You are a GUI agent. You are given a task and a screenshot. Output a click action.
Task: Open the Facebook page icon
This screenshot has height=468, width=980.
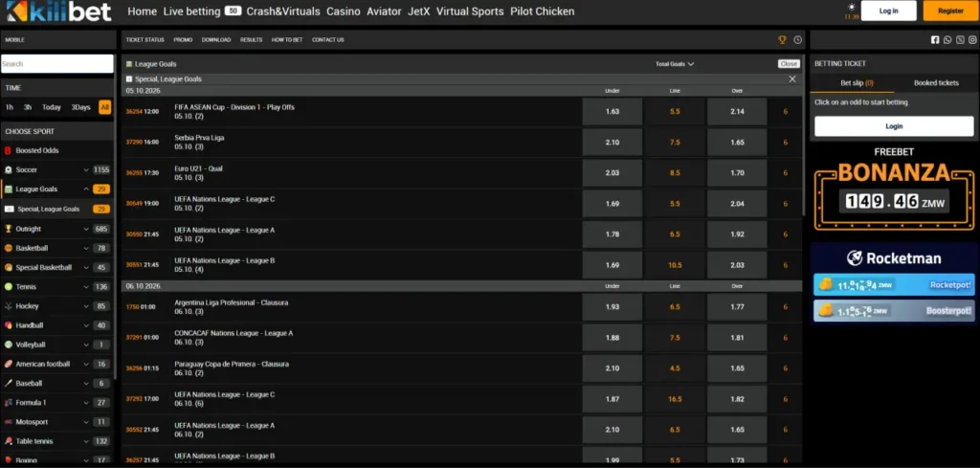[935, 39]
